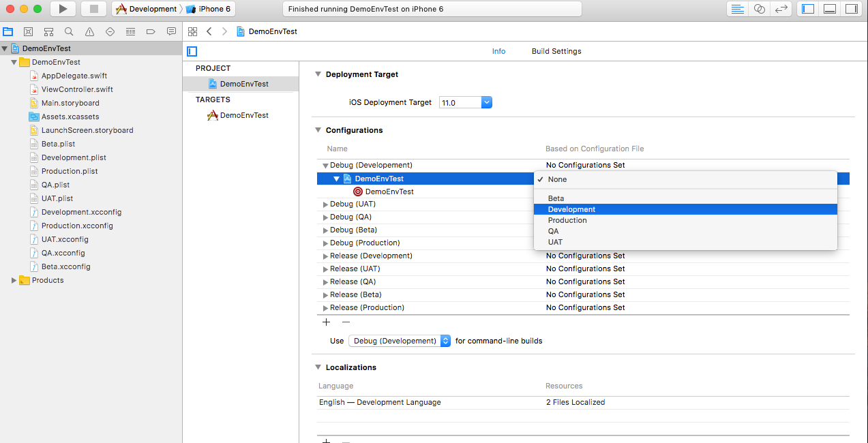Collapse the DemoEnvTest group folder

point(14,62)
